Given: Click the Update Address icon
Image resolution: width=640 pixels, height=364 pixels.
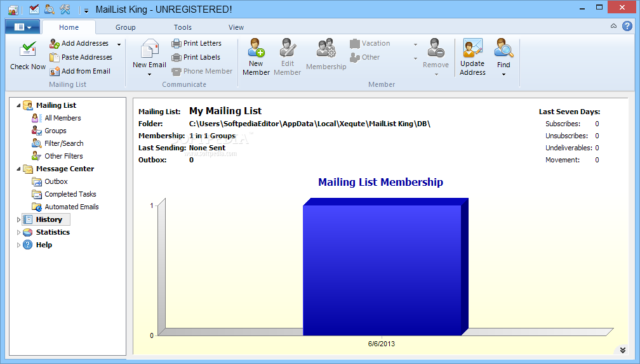Looking at the screenshot, I should 472,48.
